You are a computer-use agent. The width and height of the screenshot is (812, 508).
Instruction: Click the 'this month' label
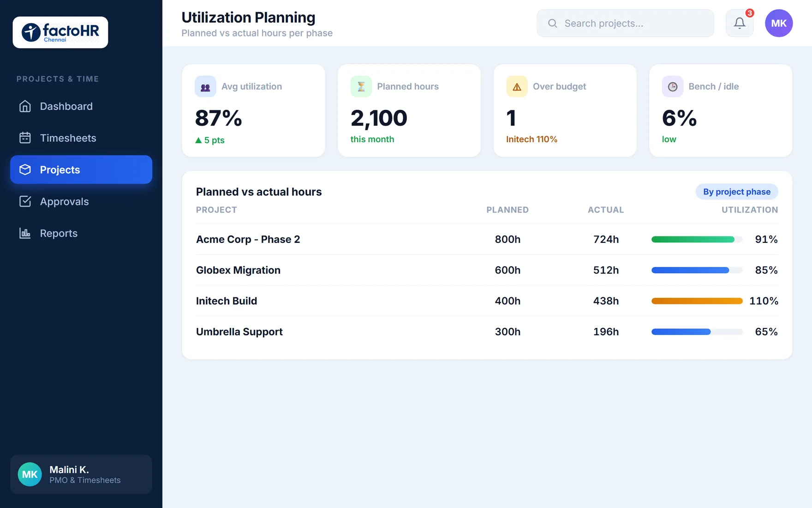click(x=372, y=139)
